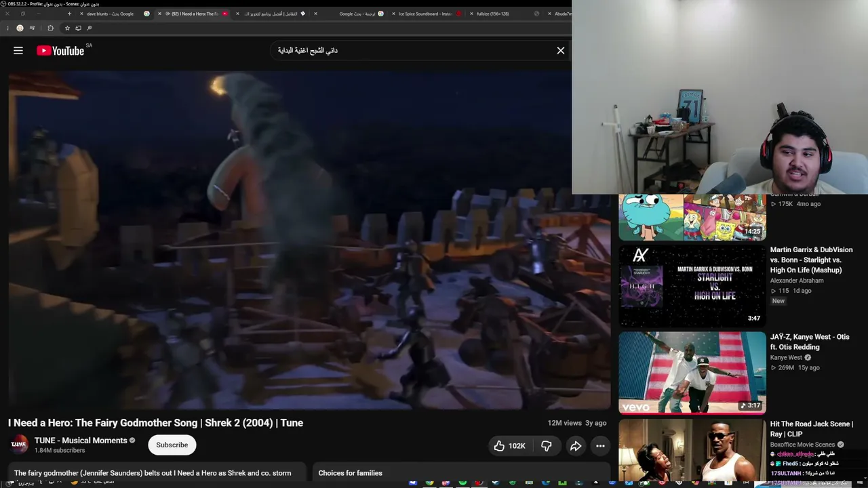Go to YouTube home via the logo

point(60,50)
